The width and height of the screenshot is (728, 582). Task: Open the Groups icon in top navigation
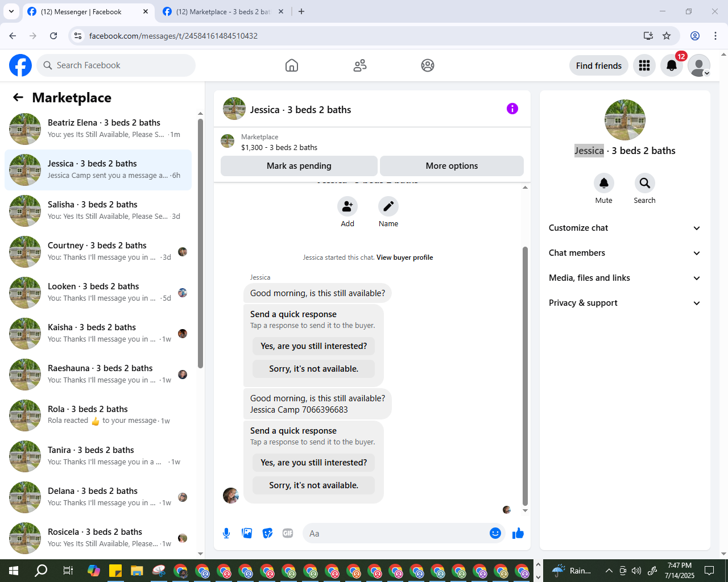428,65
